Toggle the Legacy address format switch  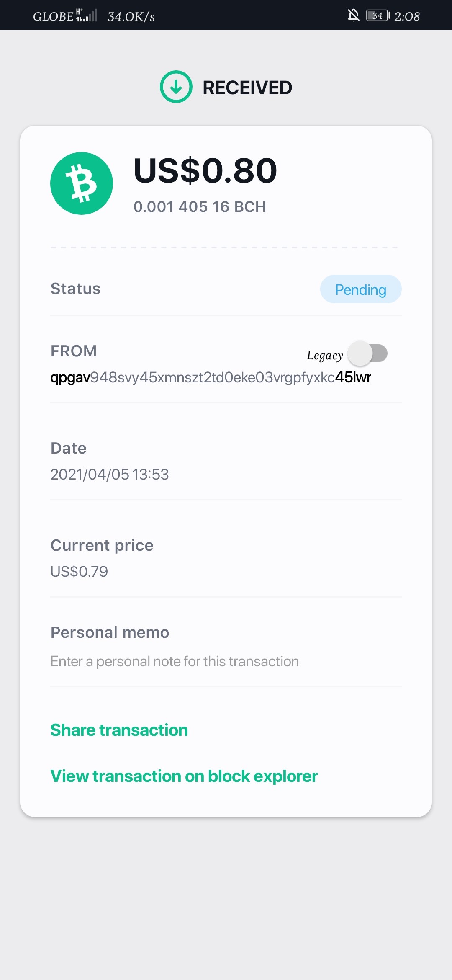(368, 353)
